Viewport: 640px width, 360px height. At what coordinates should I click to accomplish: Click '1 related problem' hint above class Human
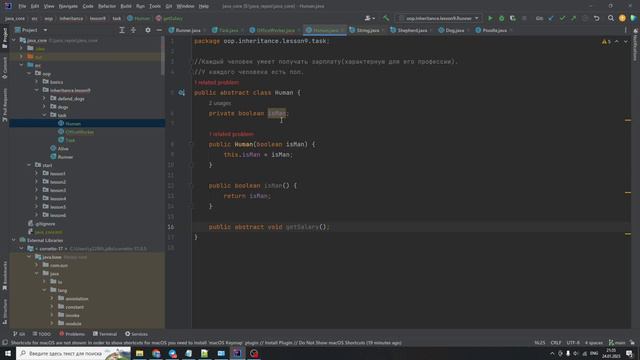pos(217,83)
